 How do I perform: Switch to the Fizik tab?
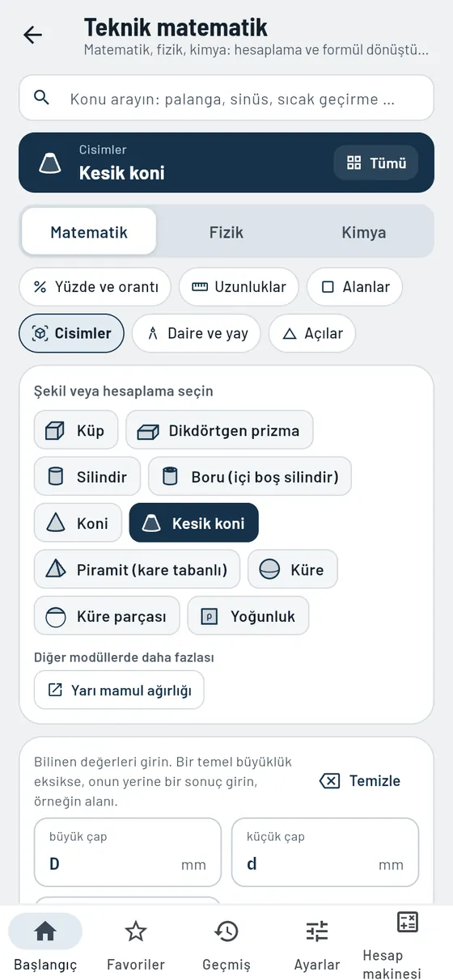pos(226,232)
